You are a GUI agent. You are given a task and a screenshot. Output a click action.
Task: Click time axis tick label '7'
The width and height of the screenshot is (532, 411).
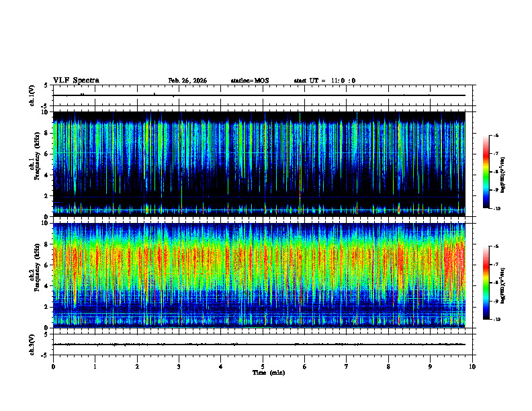click(347, 367)
